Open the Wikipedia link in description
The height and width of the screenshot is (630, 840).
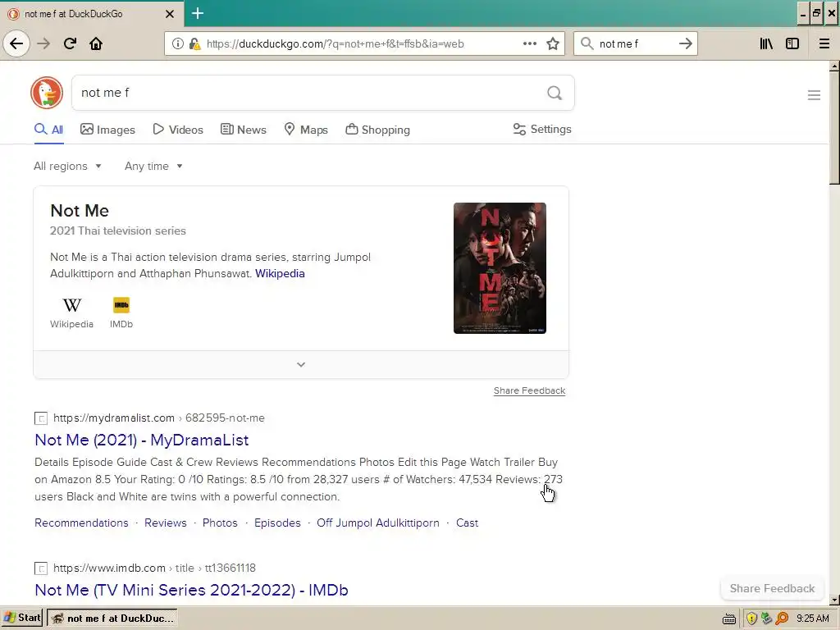(x=280, y=274)
